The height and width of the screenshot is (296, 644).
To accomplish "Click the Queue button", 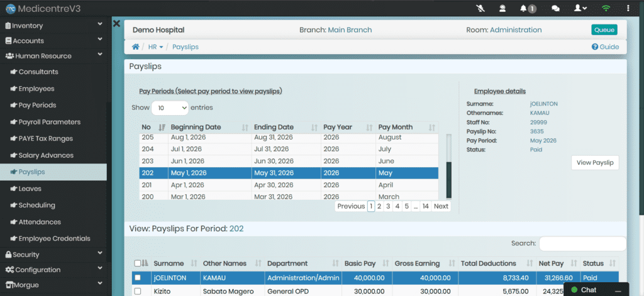I will [x=604, y=30].
